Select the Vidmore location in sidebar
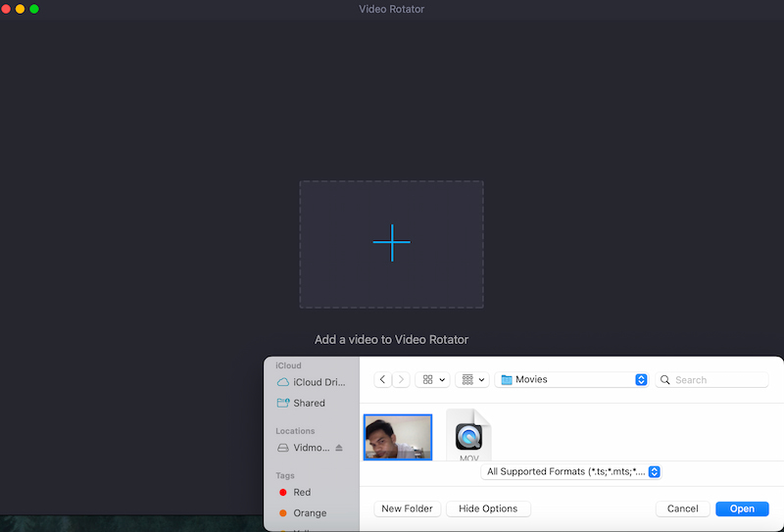 coord(305,448)
